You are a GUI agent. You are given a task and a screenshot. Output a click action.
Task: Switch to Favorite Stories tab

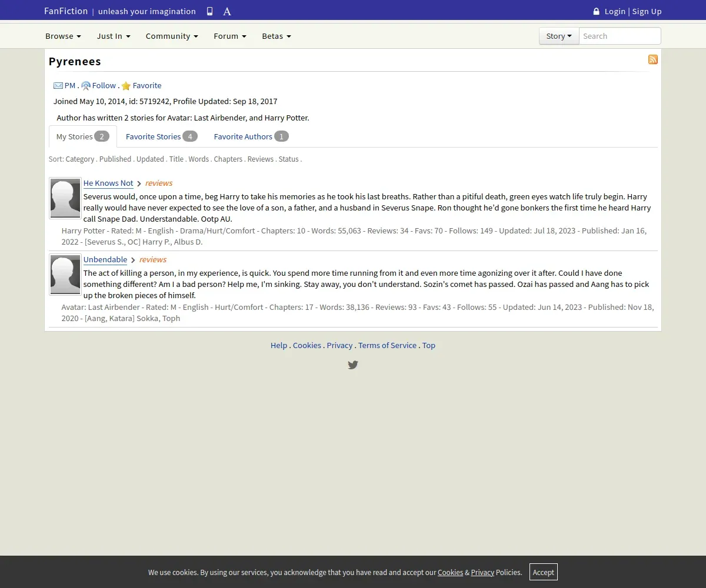[162, 136]
